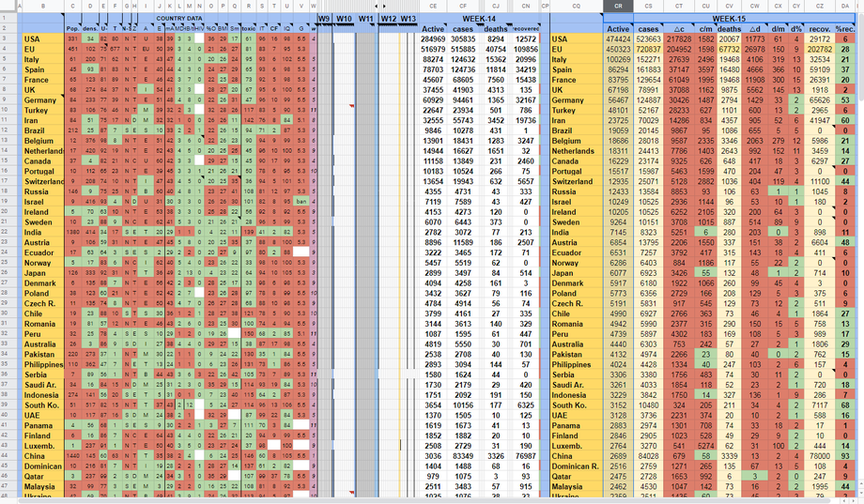Click the BMI column label
Viewport: 864px width, 504px height.
[223, 29]
